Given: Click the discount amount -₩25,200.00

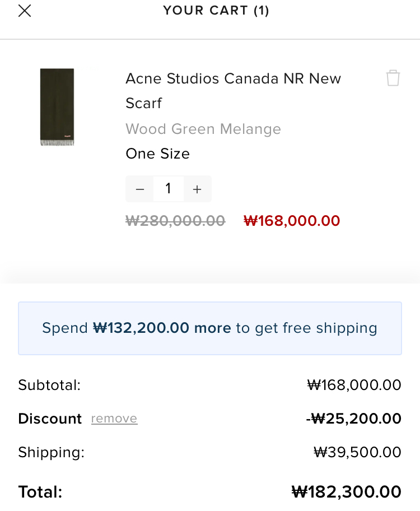Looking at the screenshot, I should [353, 419].
